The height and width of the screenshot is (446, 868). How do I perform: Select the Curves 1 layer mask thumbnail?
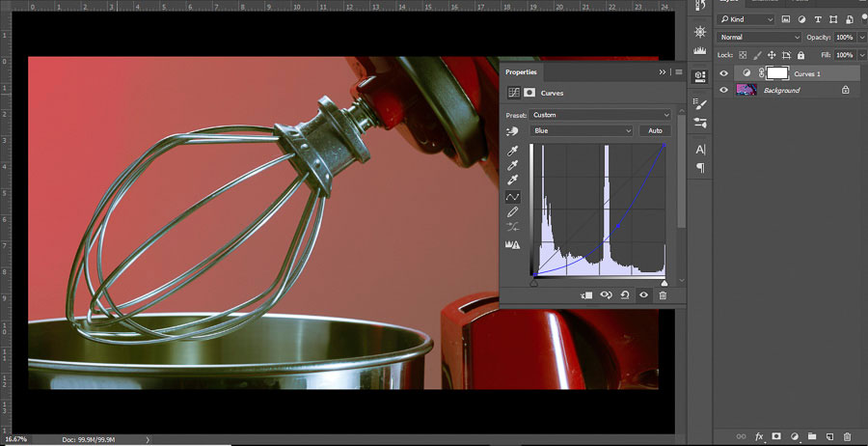(776, 73)
